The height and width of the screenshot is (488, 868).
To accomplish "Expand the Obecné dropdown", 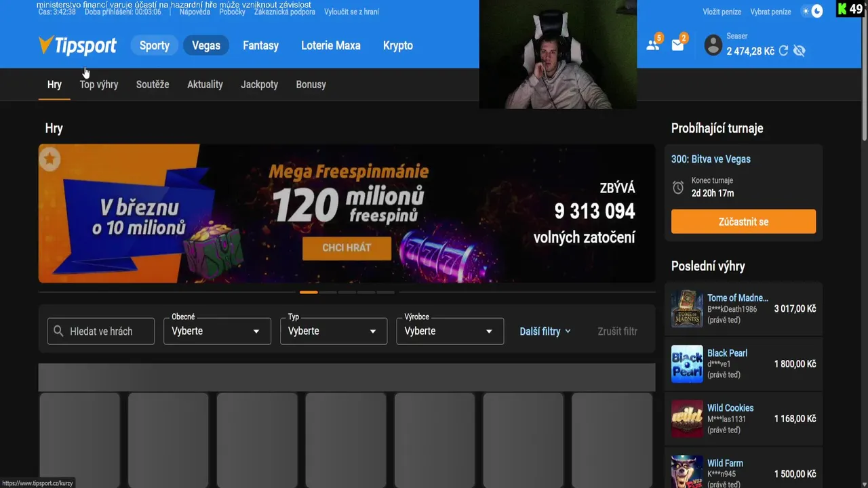I will pos(217,331).
